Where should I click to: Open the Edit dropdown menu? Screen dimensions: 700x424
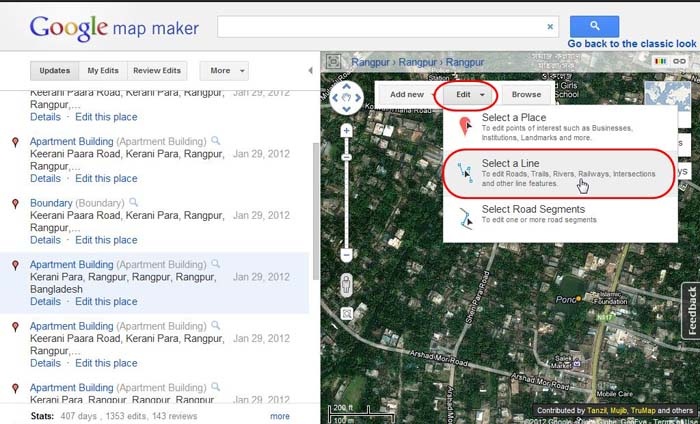[467, 95]
